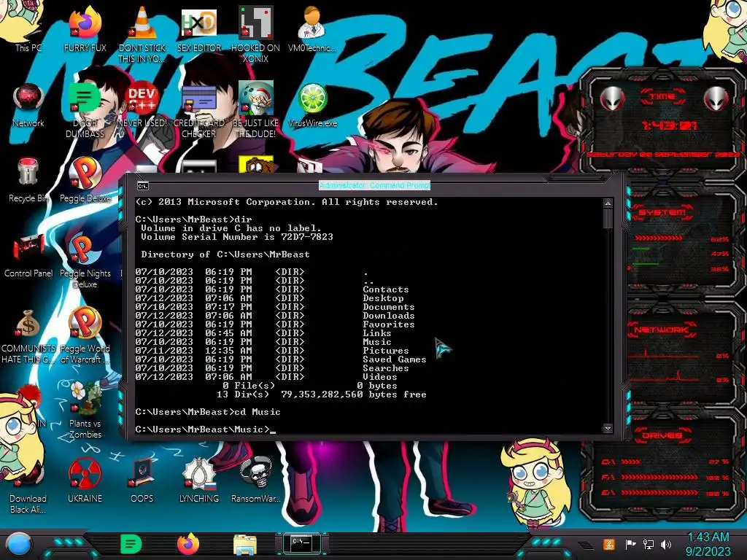Open the LYNCHING noose icon
This screenshot has width=747, height=560.
click(x=199, y=480)
